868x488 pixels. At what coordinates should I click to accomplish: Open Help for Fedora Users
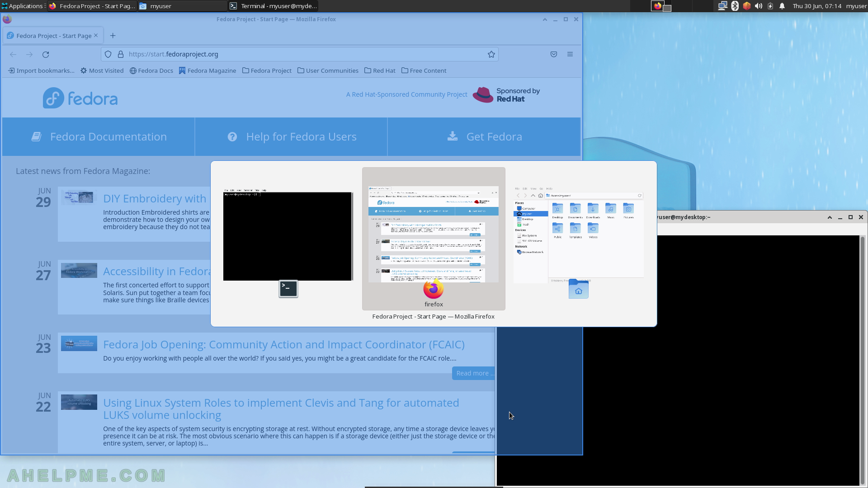pos(292,136)
